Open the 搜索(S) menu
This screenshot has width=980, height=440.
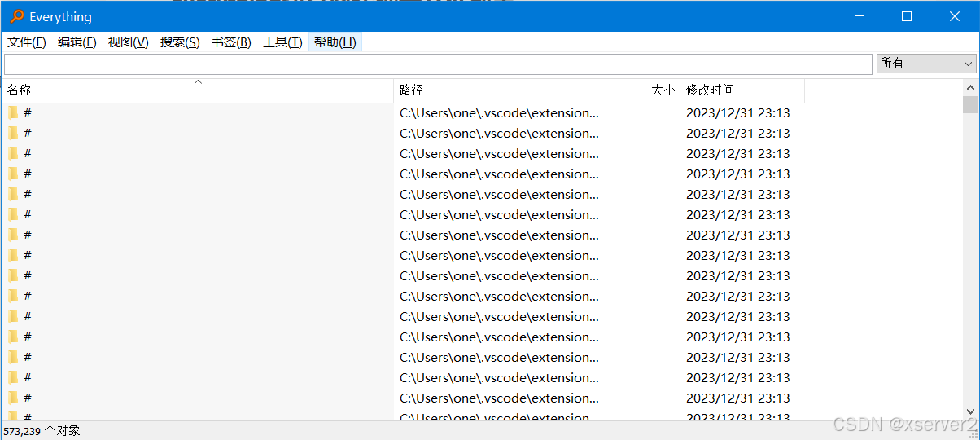click(180, 42)
